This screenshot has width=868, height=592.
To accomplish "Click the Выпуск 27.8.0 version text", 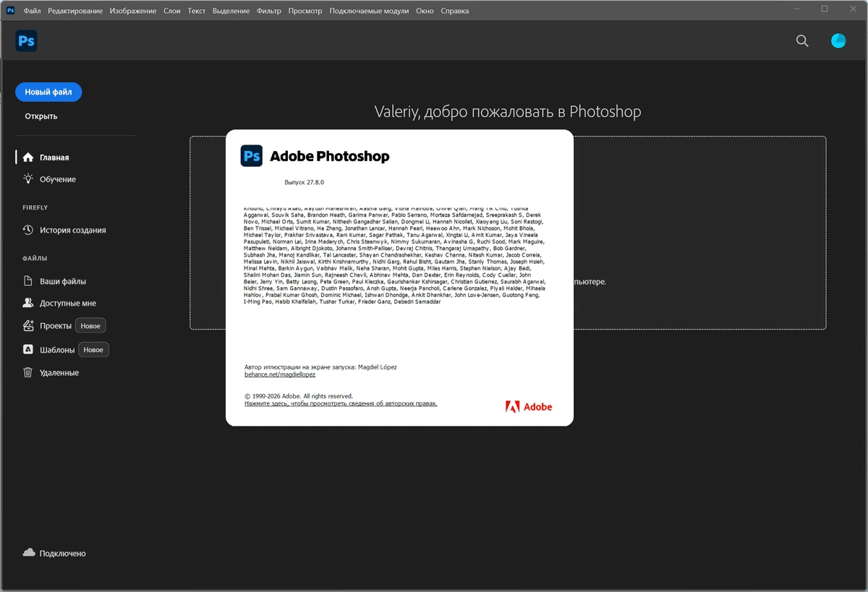I will coord(304,183).
